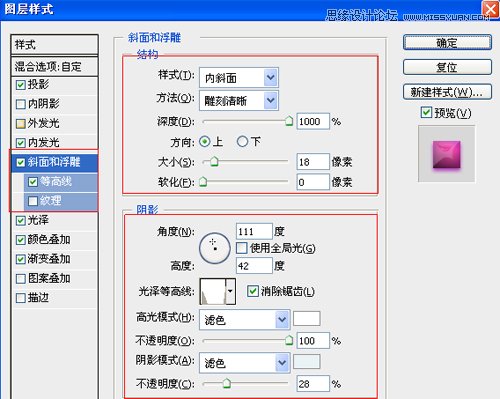Select the 斜面和浮雕 list entry label
500x399 pixels.
pos(54,162)
